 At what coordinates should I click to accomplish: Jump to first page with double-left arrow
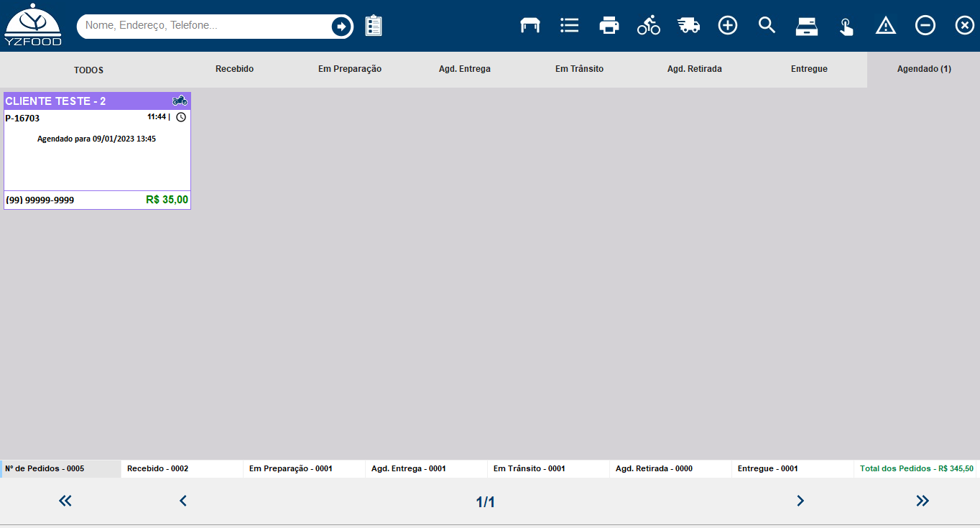coord(65,501)
